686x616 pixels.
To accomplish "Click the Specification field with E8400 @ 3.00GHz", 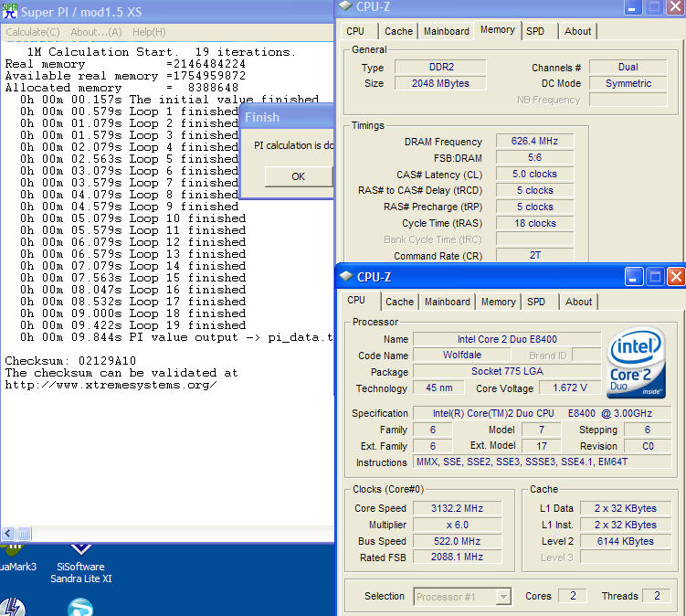I will click(542, 413).
